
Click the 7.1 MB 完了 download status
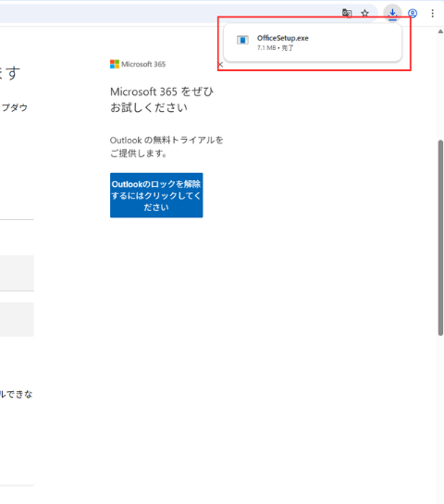276,48
